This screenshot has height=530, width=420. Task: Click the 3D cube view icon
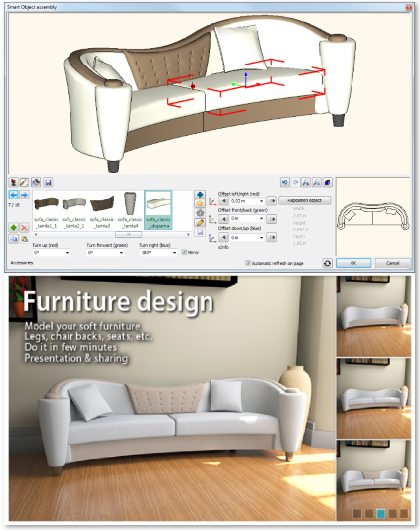point(328,183)
